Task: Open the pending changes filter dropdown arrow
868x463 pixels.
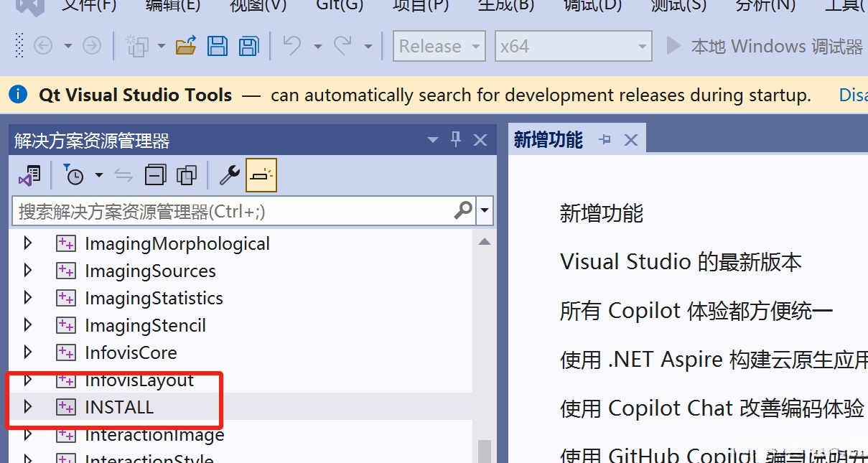Action: click(x=98, y=175)
